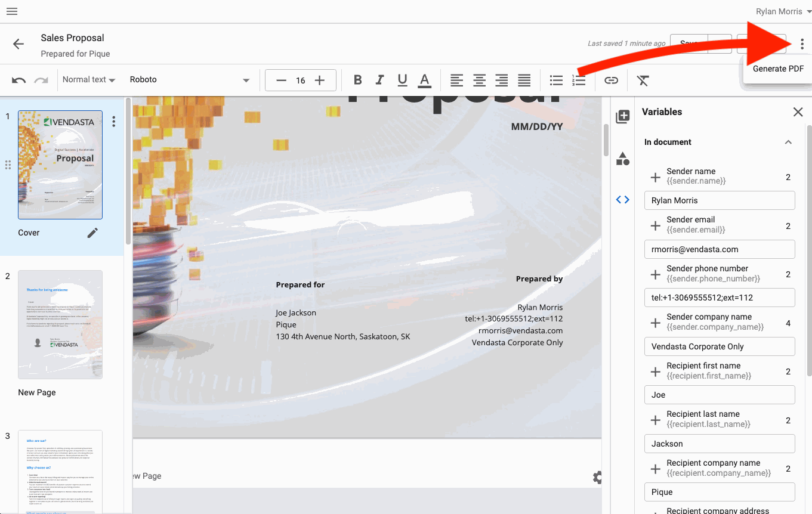The width and height of the screenshot is (812, 514).
Task: Open the three-dot menu next to Generate PDF
Action: [x=802, y=44]
